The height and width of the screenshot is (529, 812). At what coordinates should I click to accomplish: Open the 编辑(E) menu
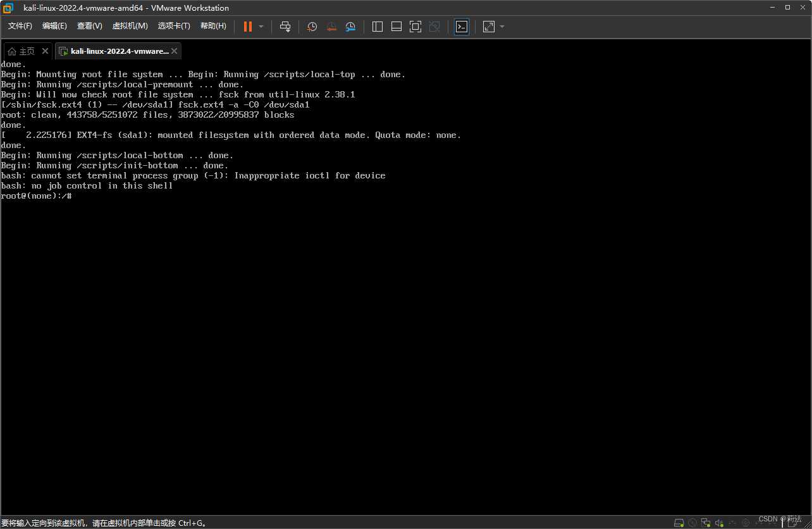click(x=54, y=26)
